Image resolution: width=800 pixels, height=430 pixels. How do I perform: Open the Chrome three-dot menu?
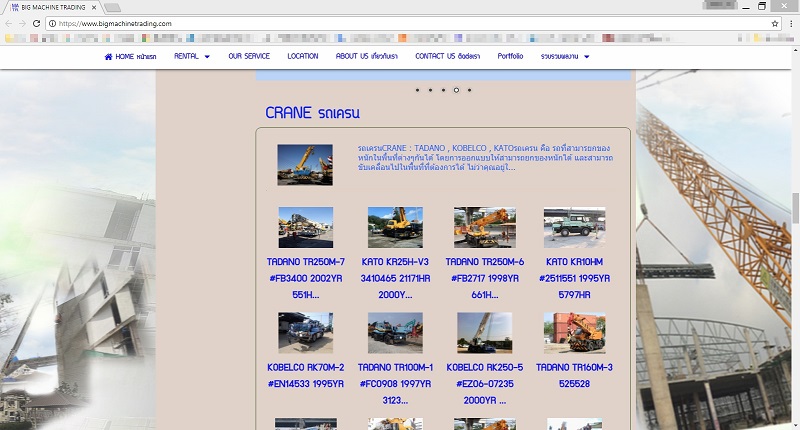point(791,23)
